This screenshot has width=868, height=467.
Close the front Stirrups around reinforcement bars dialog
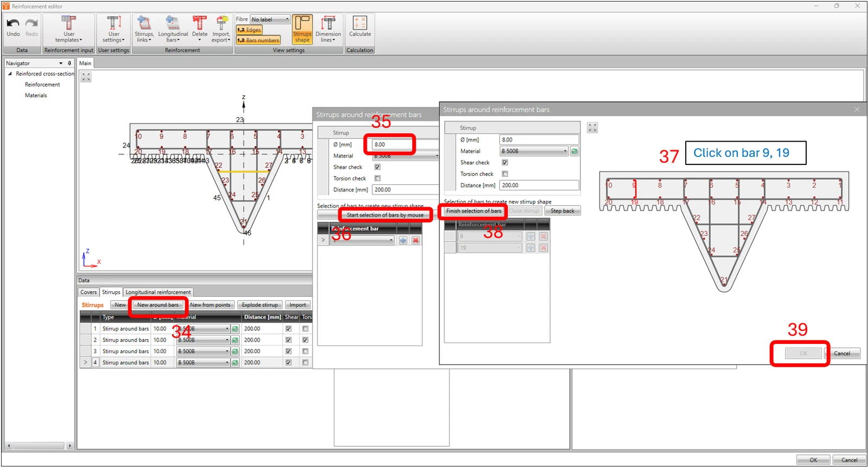click(x=857, y=110)
